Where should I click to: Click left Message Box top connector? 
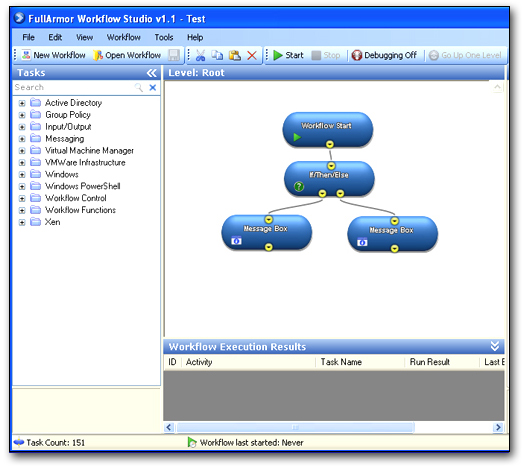pyautogui.click(x=269, y=219)
